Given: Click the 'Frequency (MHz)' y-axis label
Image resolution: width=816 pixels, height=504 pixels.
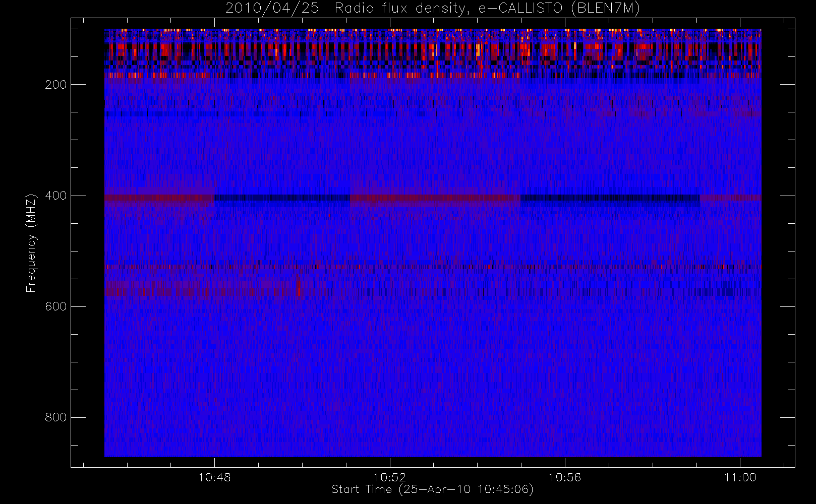Looking at the screenshot, I should point(31,243).
